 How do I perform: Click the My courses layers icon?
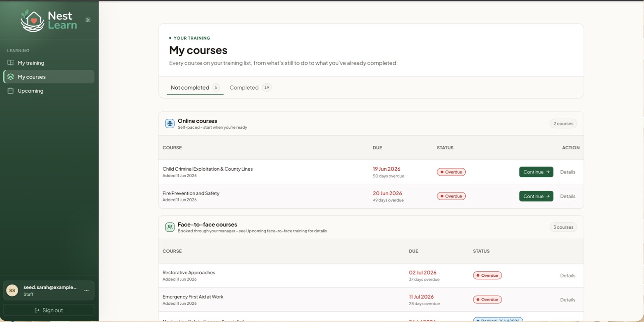(11, 77)
